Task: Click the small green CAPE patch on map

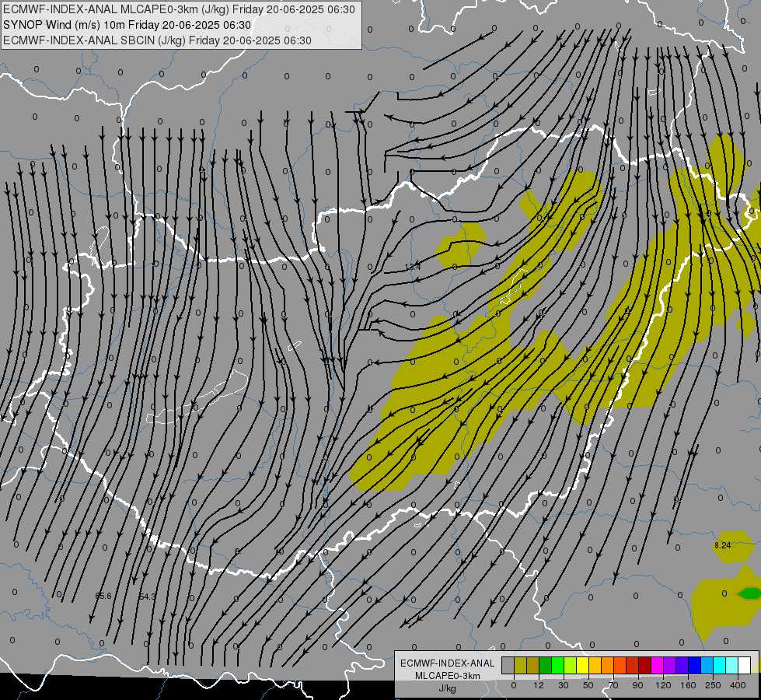Action: coord(750,593)
